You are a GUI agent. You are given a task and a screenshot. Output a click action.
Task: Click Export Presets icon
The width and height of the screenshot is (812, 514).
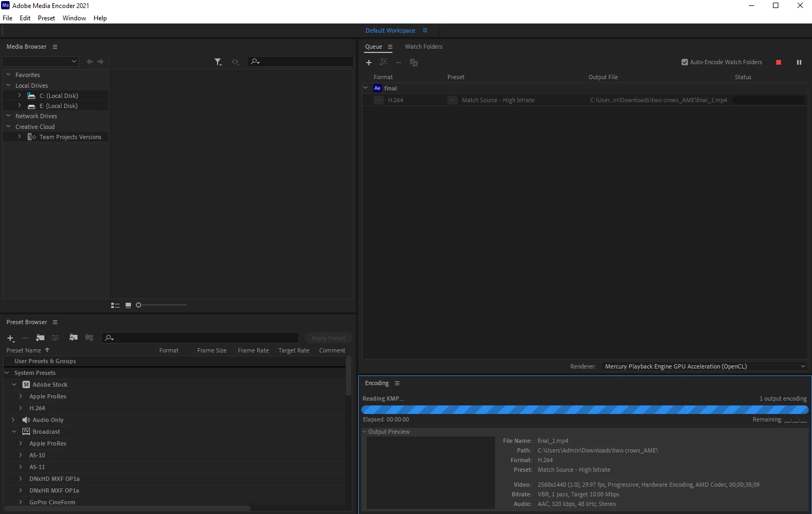89,337
